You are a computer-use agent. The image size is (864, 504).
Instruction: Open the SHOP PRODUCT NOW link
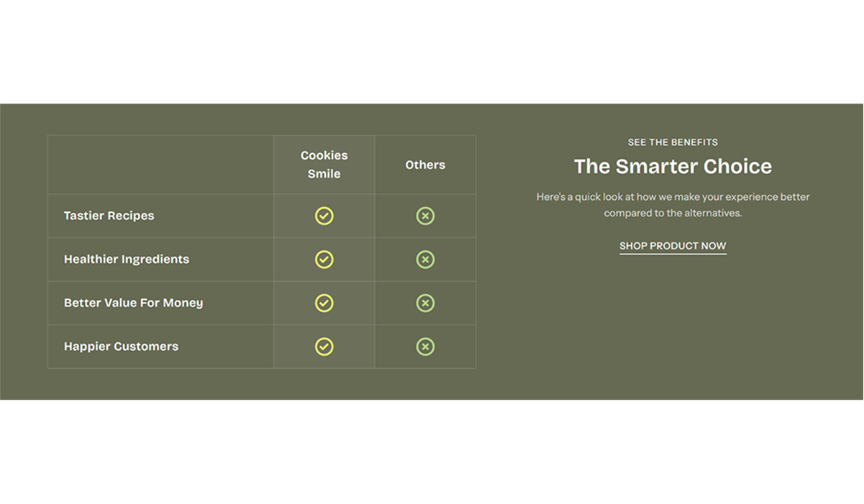pos(673,246)
